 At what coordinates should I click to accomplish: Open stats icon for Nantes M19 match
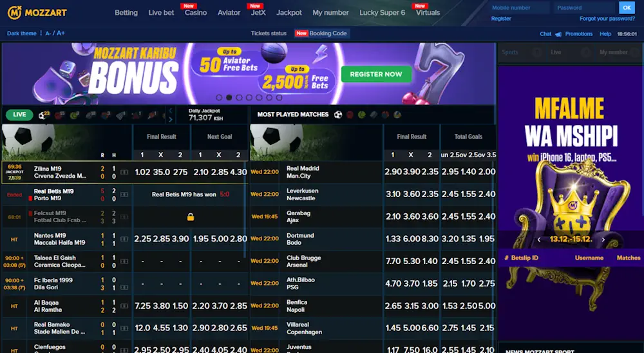(x=124, y=239)
